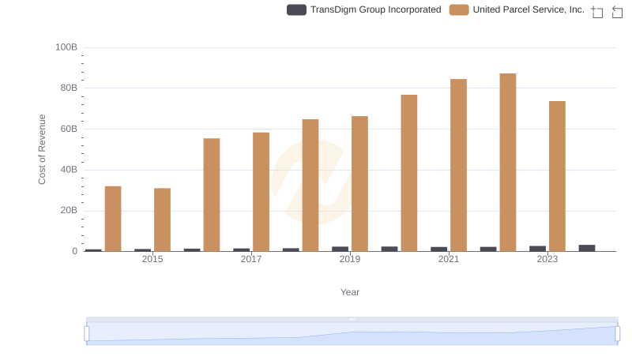The width and height of the screenshot is (632, 364).
Task: Click the Cost of Revenue axis title
Action: click(42, 149)
